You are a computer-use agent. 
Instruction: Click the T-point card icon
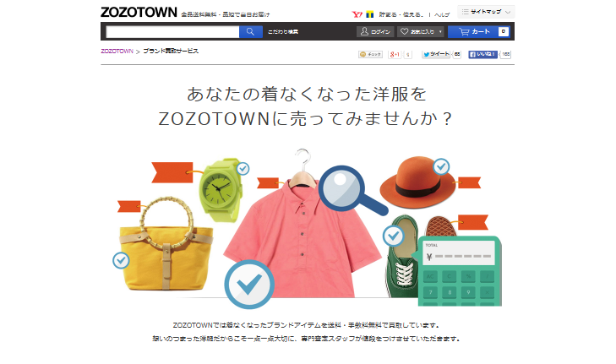[369, 14]
